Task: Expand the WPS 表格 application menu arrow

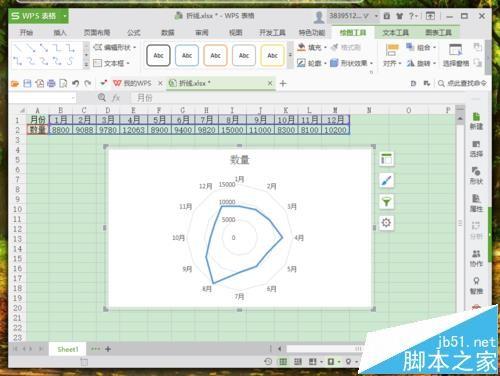Action: pyautogui.click(x=65, y=16)
